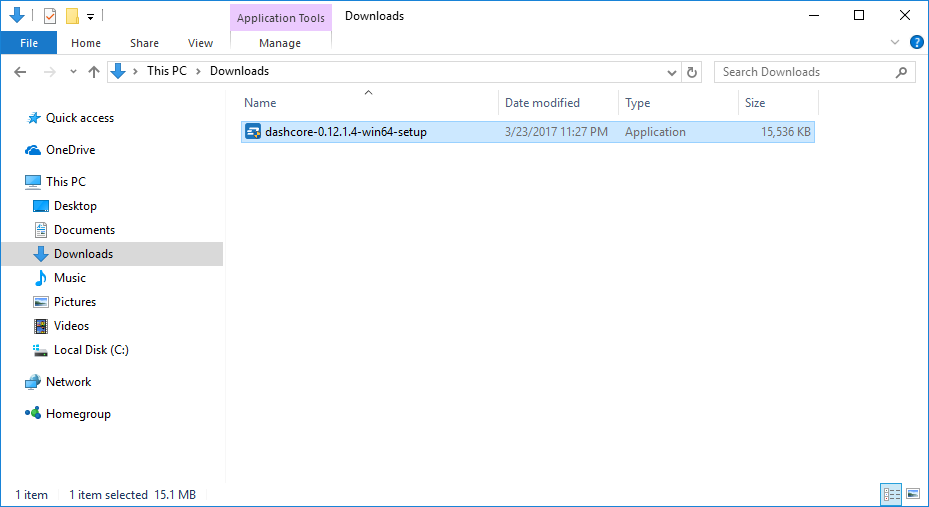Open the address bar history dropdown
This screenshot has height=507, width=929.
(x=672, y=72)
